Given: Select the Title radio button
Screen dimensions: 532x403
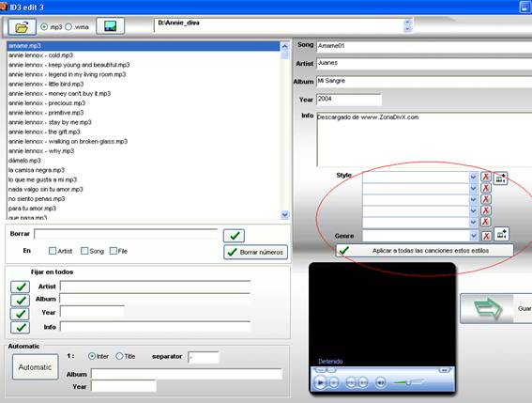Looking at the screenshot, I should point(119,356).
